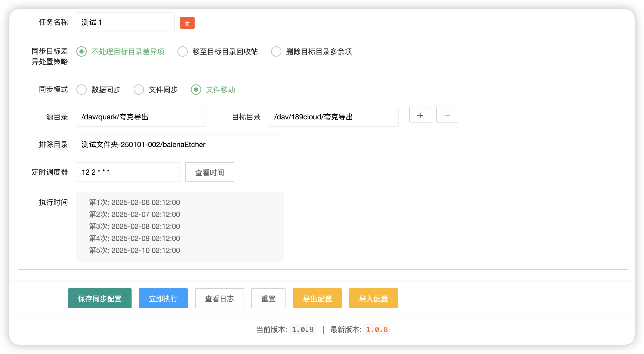The height and width of the screenshot is (354, 644).
Task: Click the source directory field /dav/quark/夸克导出
Action: tap(141, 117)
